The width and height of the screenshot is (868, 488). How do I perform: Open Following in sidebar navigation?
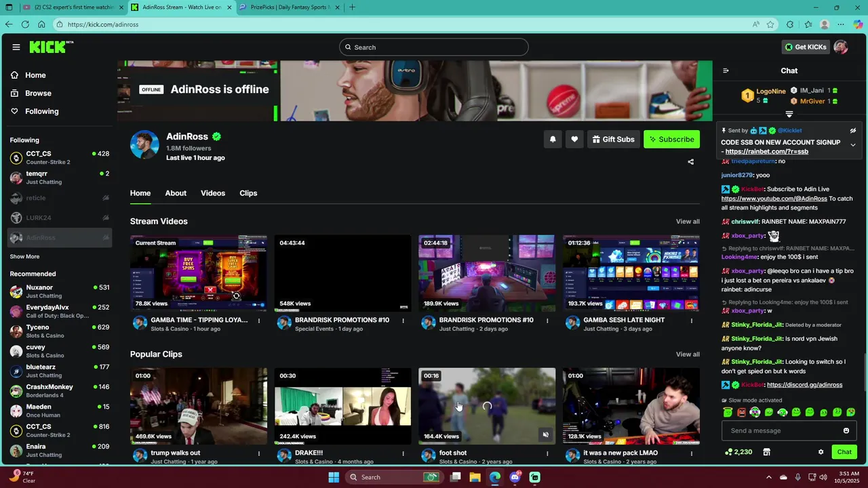pyautogui.click(x=41, y=111)
